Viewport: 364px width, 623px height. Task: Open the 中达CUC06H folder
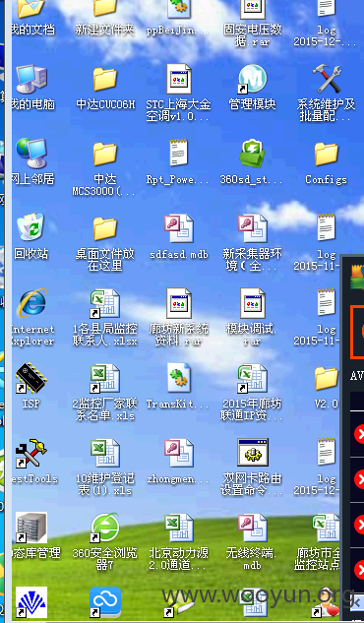[x=105, y=80]
